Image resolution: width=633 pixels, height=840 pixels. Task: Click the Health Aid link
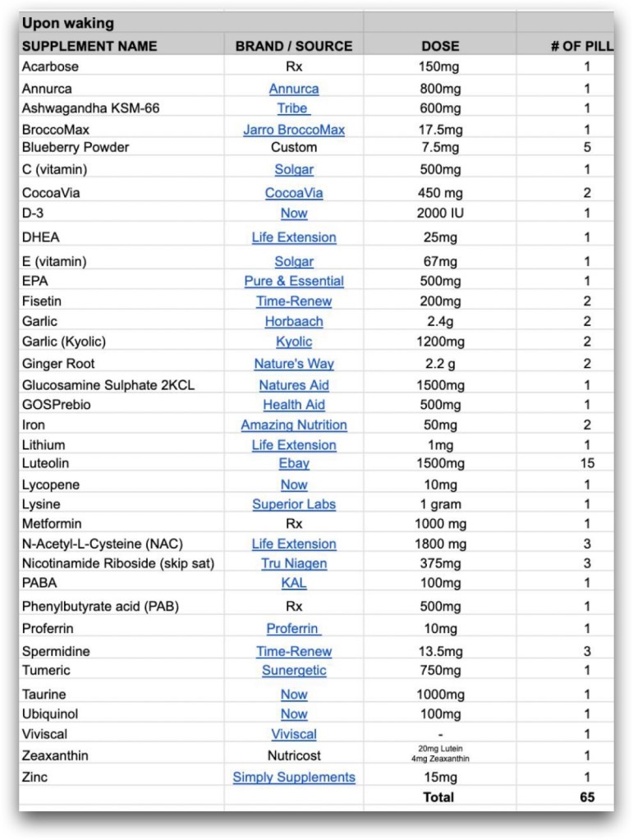293,405
